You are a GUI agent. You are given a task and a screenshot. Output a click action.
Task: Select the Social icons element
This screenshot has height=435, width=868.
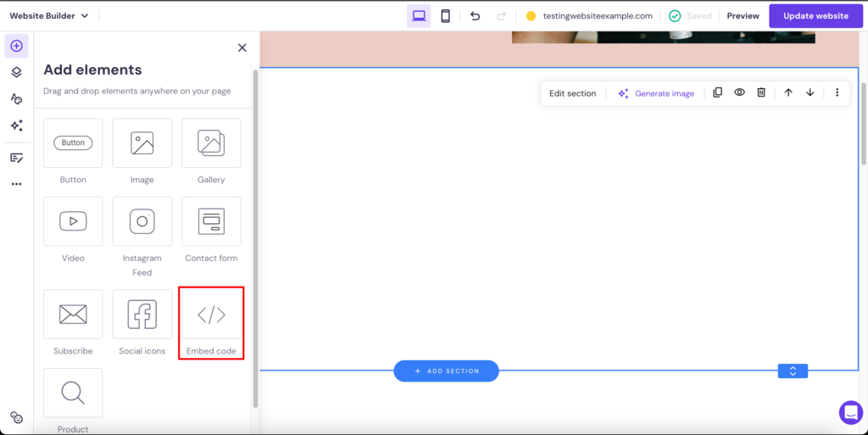pos(142,315)
